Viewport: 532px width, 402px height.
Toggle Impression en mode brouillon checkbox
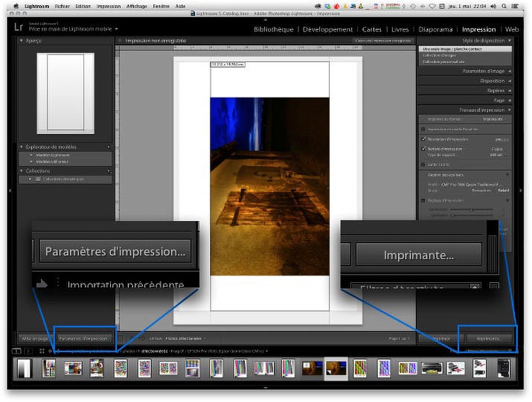(x=423, y=129)
